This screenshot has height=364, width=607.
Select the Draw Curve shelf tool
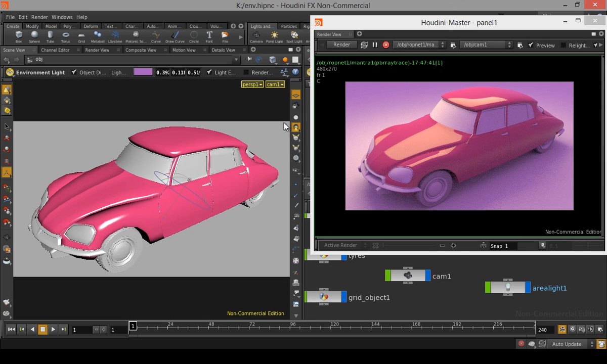175,37
